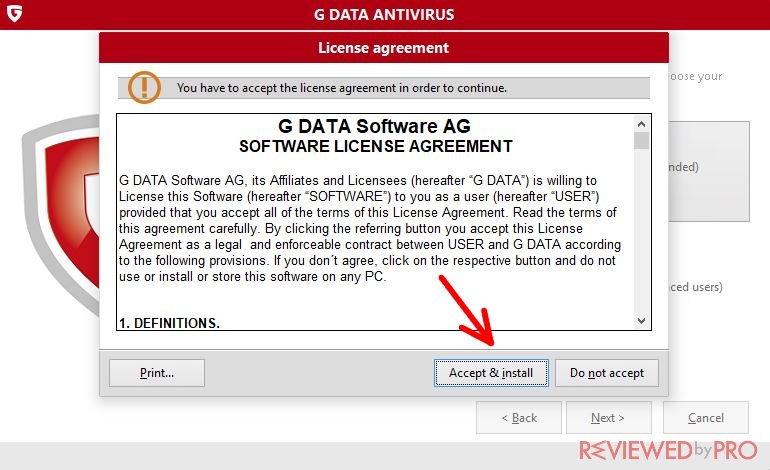Screen dimensions: 770x470
Task: Open the Print... dialog
Action: [157, 373]
